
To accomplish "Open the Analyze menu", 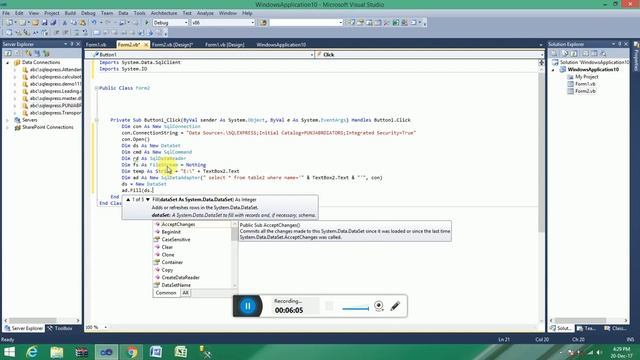I will pos(205,13).
